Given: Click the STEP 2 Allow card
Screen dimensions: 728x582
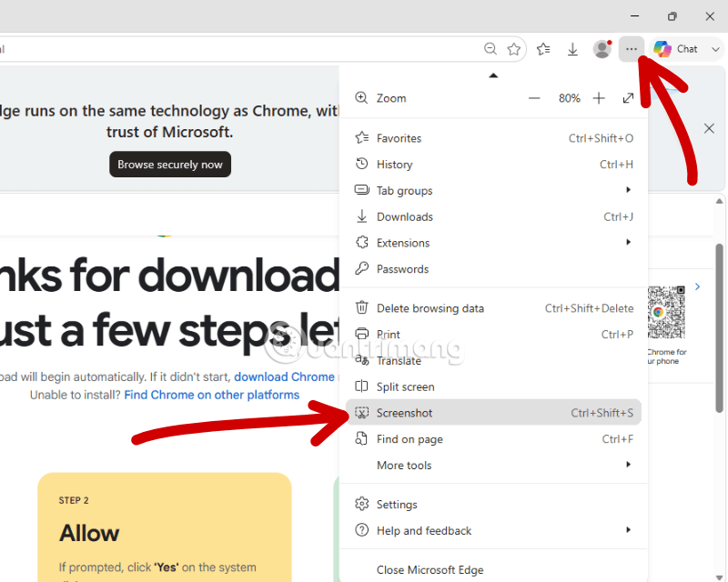Looking at the screenshot, I should (x=165, y=527).
